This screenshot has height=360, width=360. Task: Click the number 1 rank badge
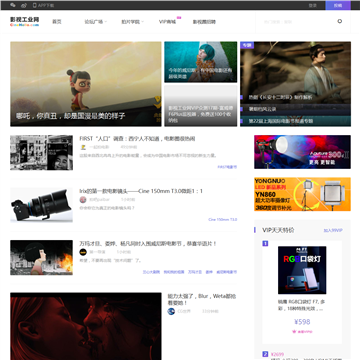coord(265,244)
